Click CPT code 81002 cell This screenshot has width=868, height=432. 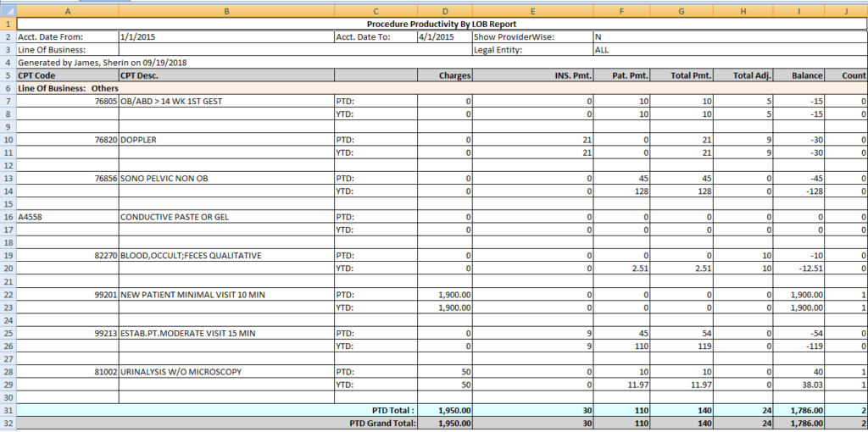tap(68, 372)
